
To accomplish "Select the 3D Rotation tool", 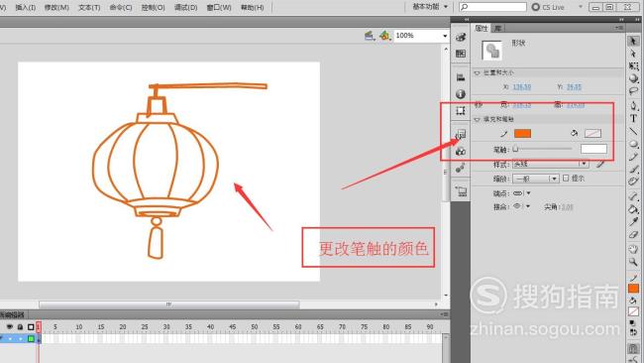I will [633, 78].
